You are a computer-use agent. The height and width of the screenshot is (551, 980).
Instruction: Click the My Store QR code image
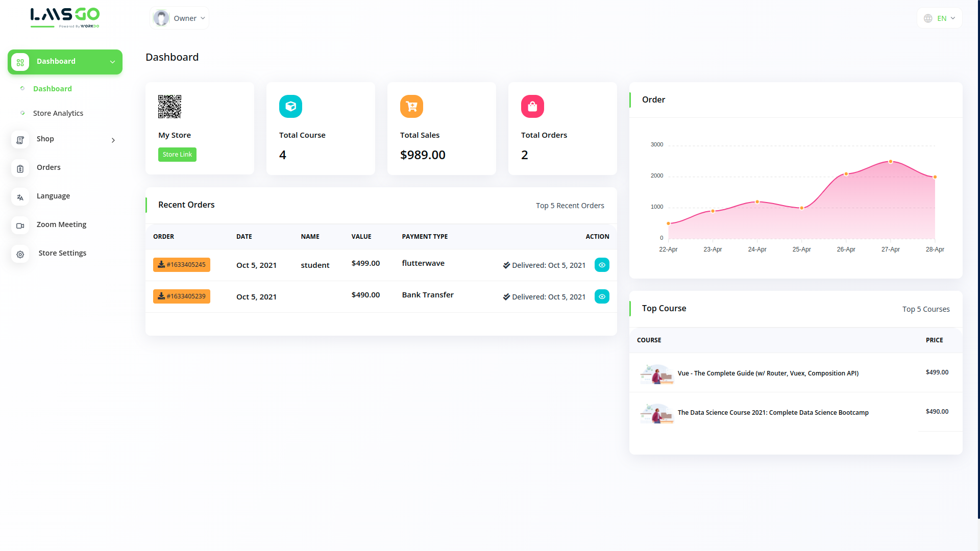click(x=169, y=106)
